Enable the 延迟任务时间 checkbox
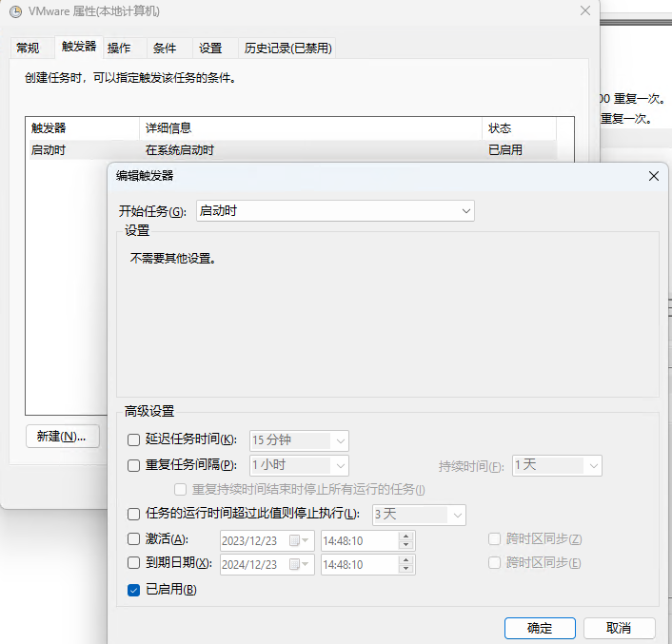 point(134,439)
